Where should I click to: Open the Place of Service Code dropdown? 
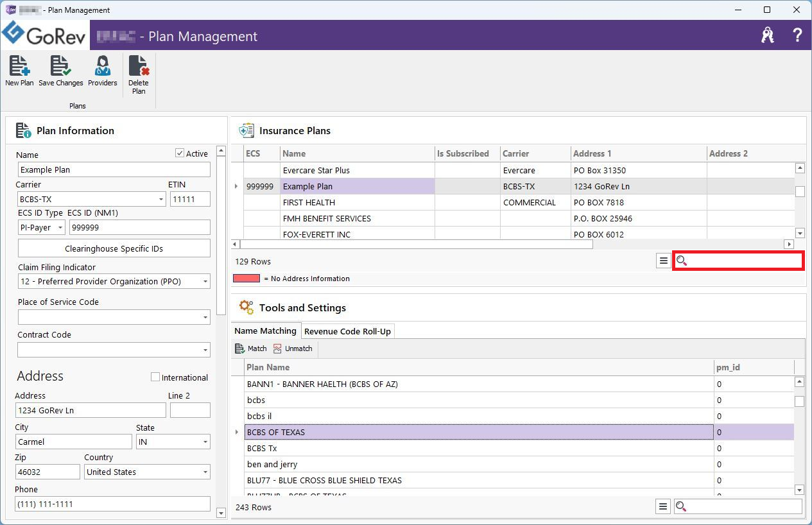[205, 317]
